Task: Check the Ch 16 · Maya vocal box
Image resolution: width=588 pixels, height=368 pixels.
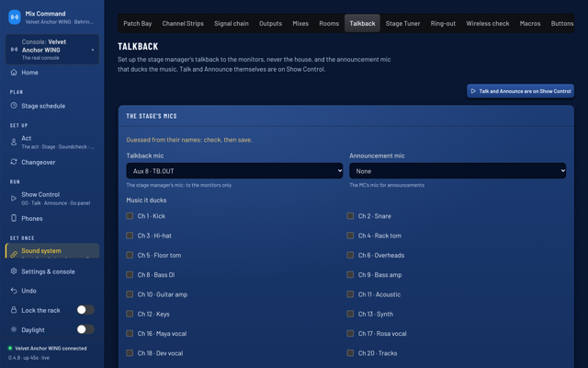Action: coord(130,333)
